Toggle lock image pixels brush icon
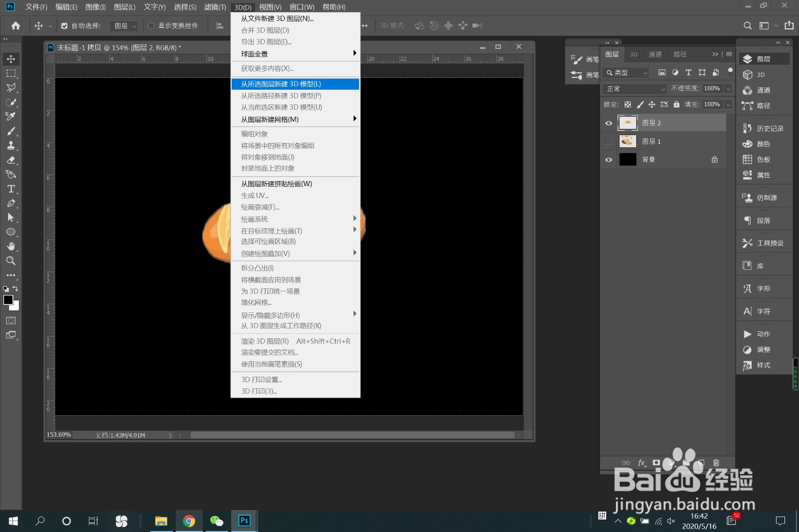799x532 pixels. click(640, 104)
